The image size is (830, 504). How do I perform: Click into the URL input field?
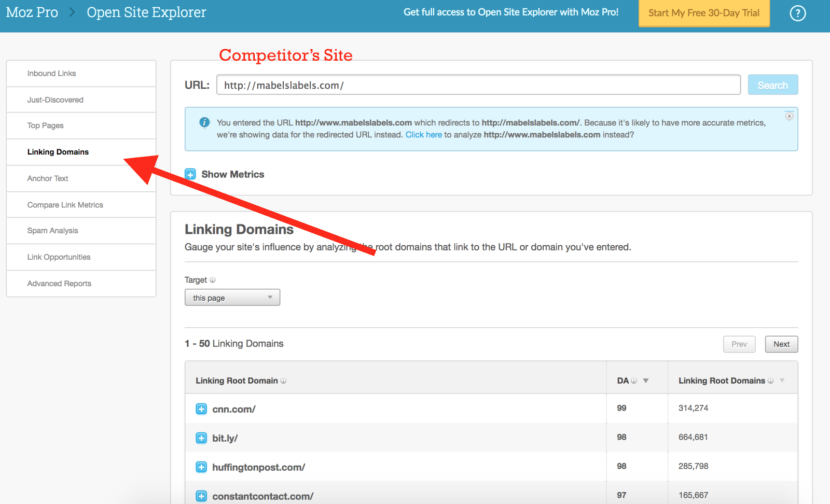coord(478,85)
